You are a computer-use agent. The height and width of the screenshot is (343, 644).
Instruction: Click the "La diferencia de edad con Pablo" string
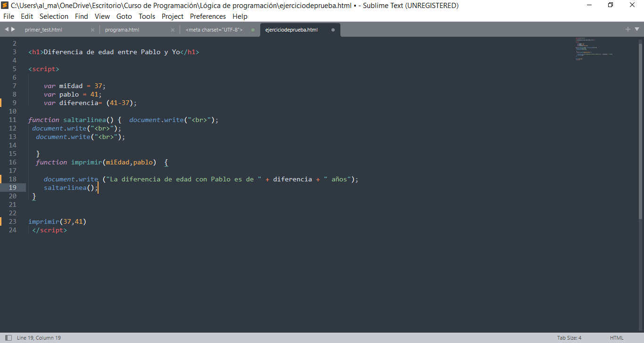coord(184,179)
